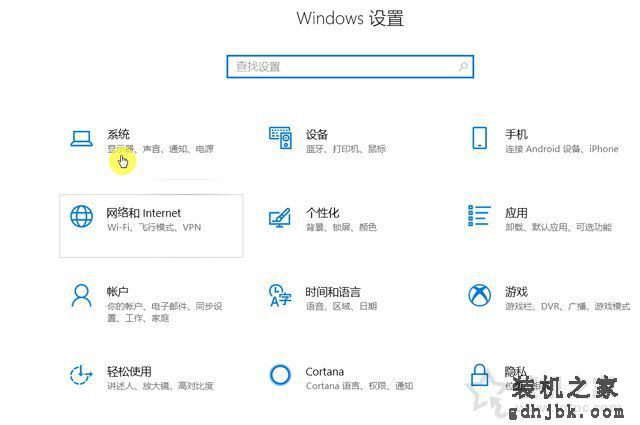Click the search magnifier icon
The image size is (640, 425).
463,67
